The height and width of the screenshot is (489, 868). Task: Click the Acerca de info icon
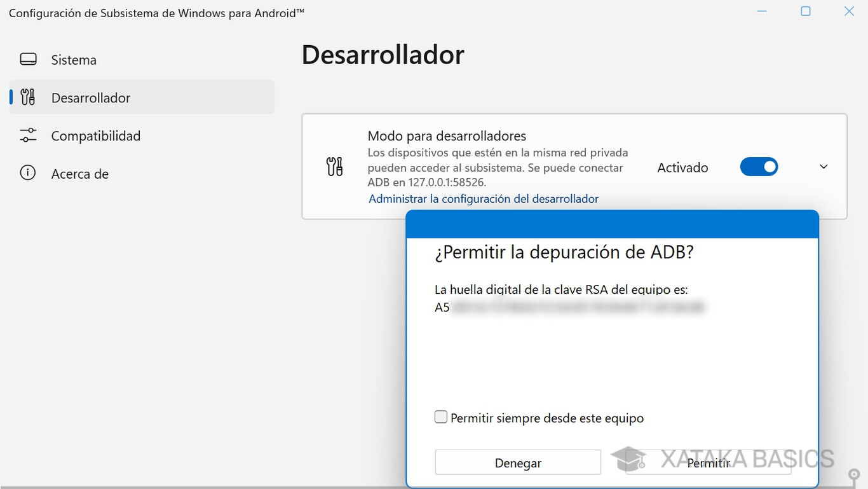point(28,172)
